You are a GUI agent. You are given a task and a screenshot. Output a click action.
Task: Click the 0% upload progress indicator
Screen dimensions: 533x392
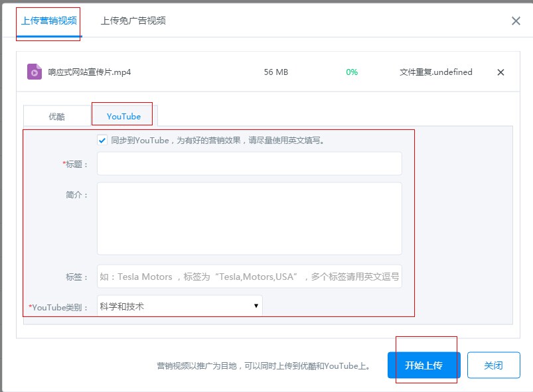coord(352,72)
